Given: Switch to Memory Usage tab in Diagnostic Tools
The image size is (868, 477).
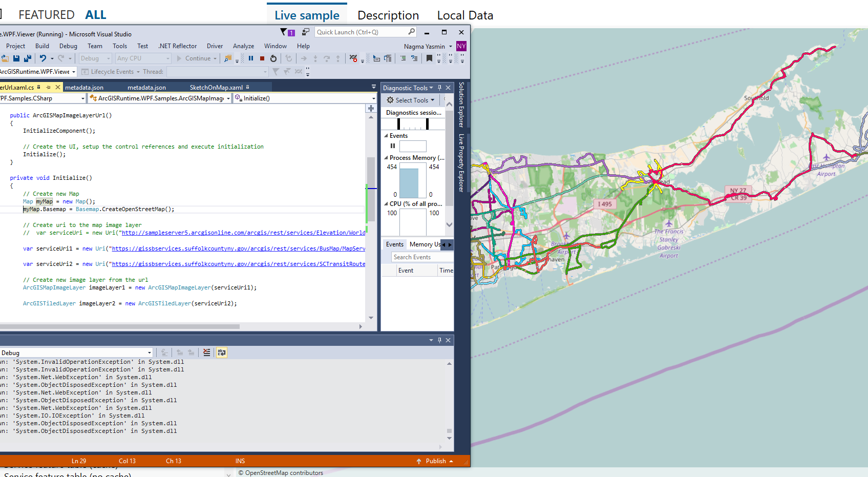Looking at the screenshot, I should pos(425,244).
